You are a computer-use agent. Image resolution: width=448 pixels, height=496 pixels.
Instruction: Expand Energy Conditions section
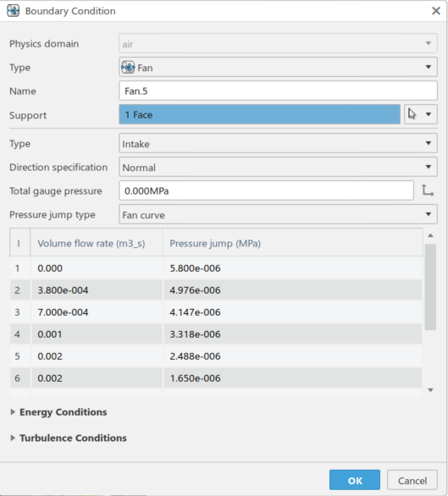click(58, 412)
